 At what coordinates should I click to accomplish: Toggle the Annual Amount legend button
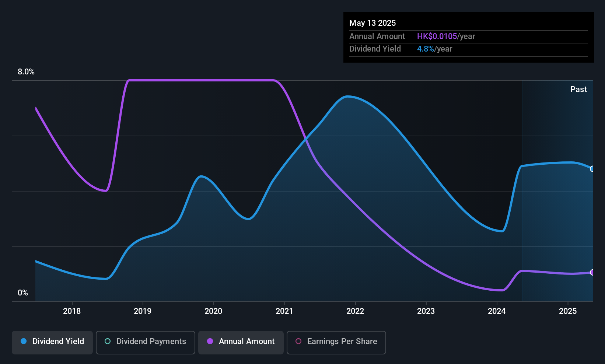pos(241,343)
